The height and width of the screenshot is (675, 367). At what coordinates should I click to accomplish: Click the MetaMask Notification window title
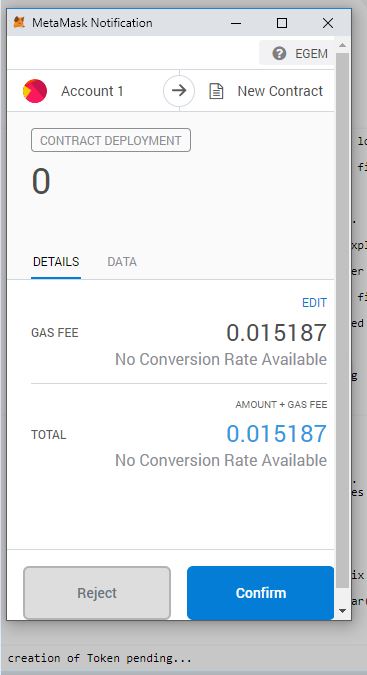point(92,22)
